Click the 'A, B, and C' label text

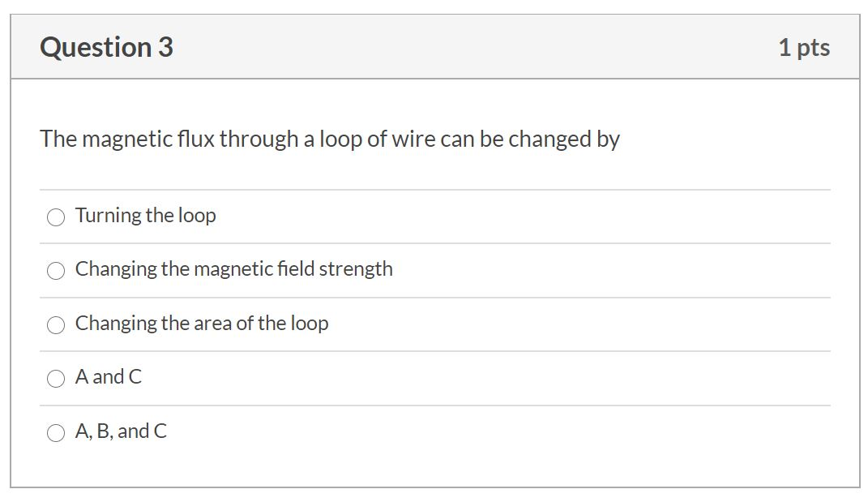coord(120,431)
